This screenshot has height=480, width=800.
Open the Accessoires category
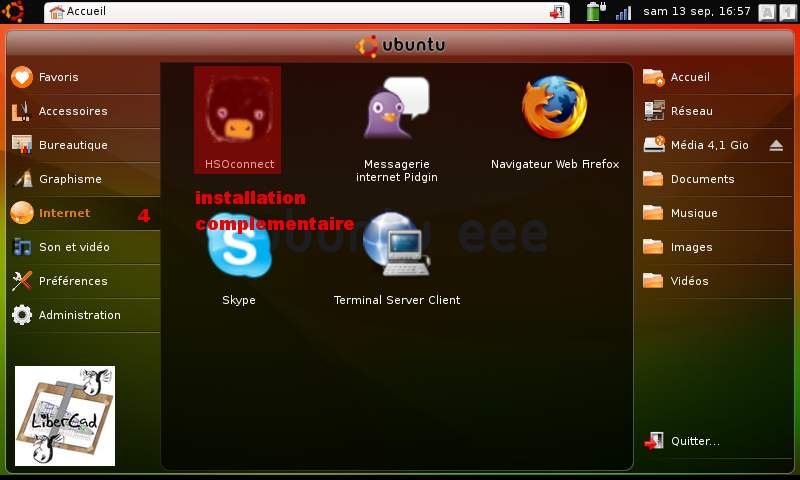coord(84,111)
